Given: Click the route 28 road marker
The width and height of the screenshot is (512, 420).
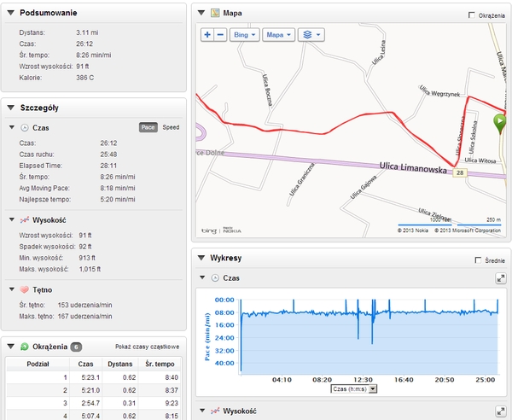Looking at the screenshot, I should [x=460, y=172].
